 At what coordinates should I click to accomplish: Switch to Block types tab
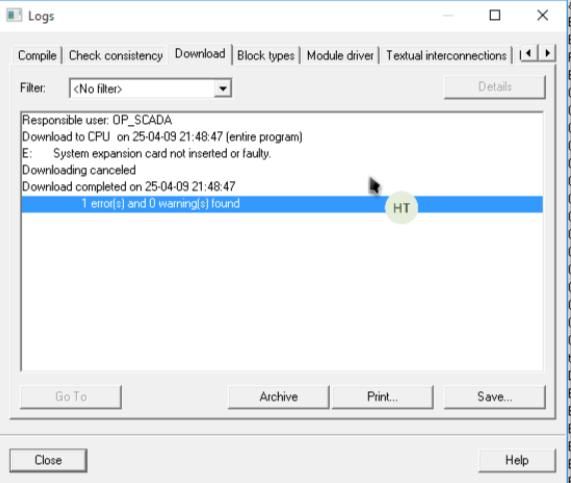[x=265, y=55]
